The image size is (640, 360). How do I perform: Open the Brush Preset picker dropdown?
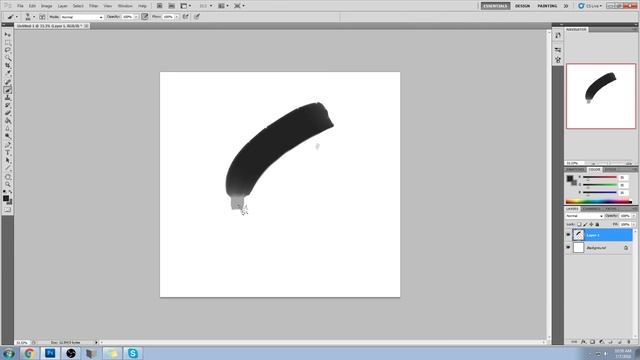tap(30, 17)
